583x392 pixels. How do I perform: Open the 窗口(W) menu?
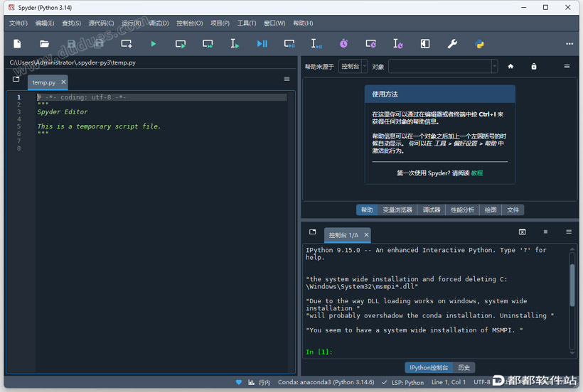pyautogui.click(x=274, y=23)
